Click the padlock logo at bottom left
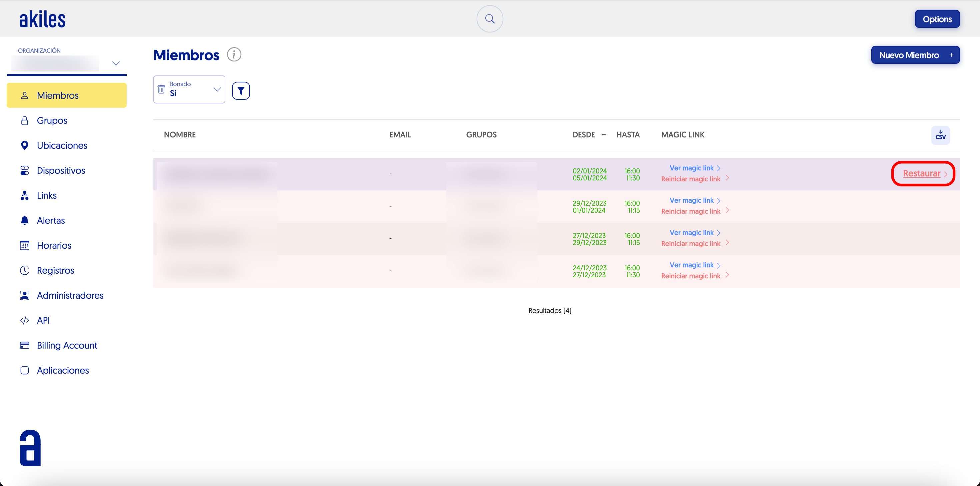Screen dimensions: 980x486 click(x=30, y=448)
